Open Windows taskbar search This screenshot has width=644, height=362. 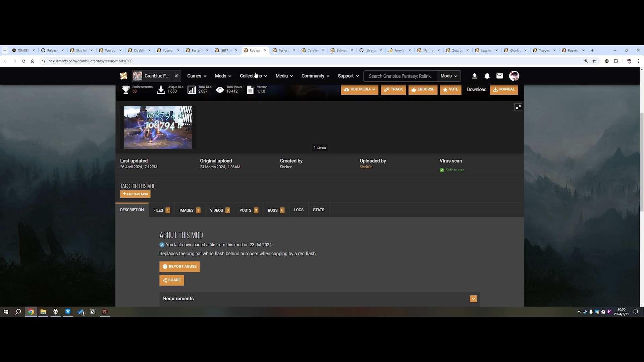click(x=18, y=312)
